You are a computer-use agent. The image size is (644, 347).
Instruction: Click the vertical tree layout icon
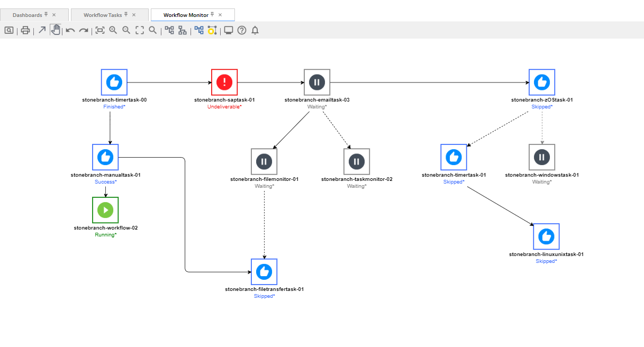click(183, 31)
